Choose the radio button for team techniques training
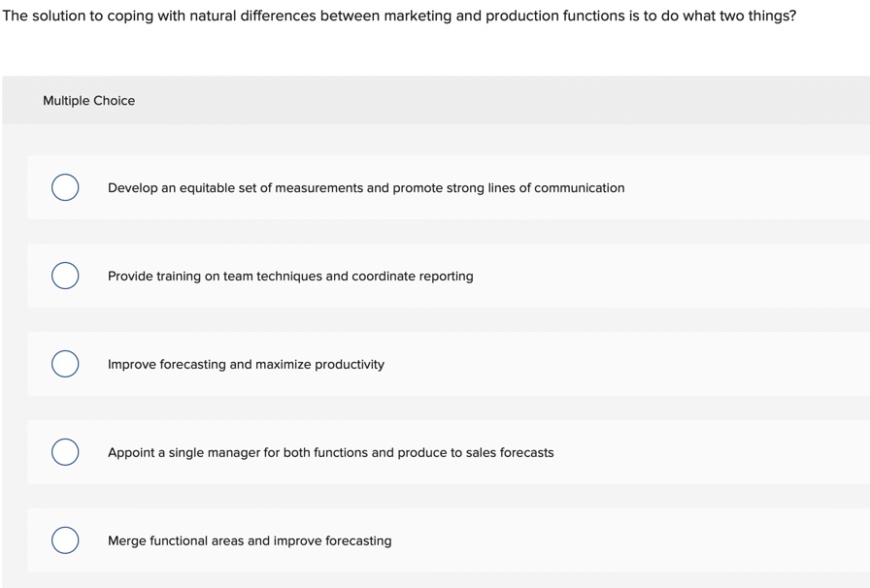The height and width of the screenshot is (588, 870). tap(65, 276)
